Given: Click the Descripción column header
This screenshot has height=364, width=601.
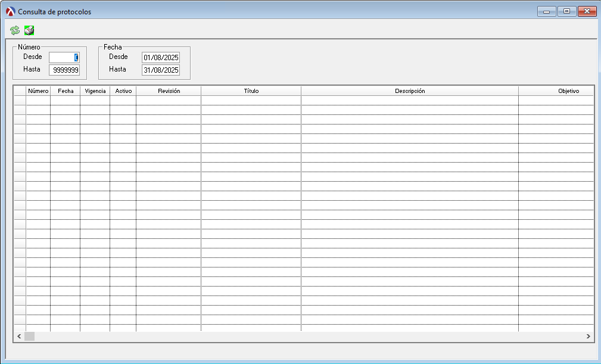Looking at the screenshot, I should 410,91.
